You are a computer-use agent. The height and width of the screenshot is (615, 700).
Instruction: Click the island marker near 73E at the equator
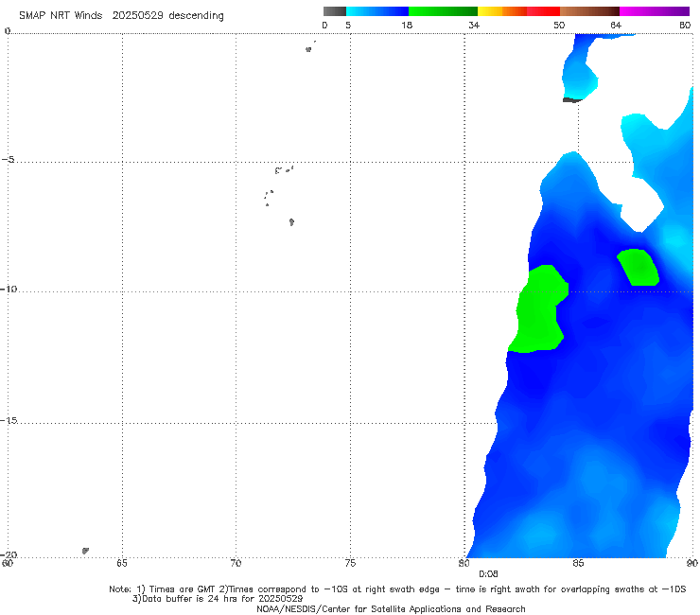308,49
